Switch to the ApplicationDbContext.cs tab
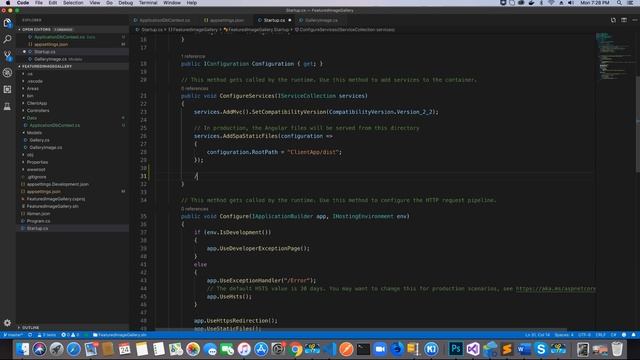This screenshot has height=360, width=640. pyautogui.click(x=164, y=20)
